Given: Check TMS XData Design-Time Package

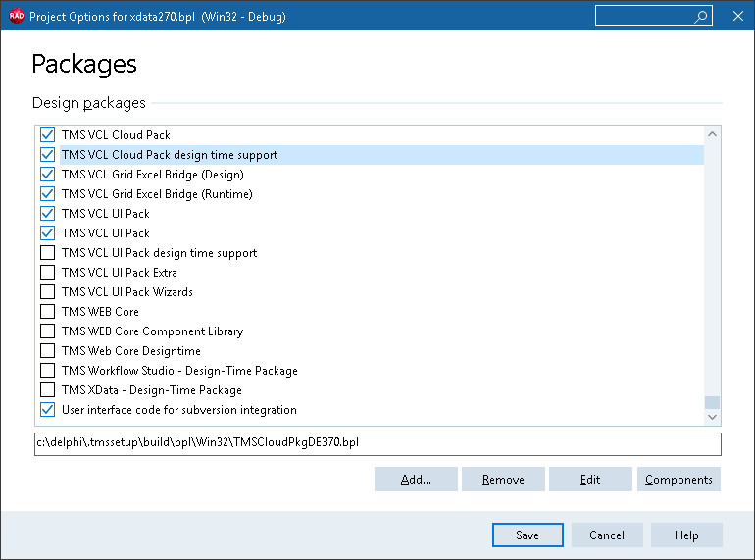Looking at the screenshot, I should tap(47, 390).
